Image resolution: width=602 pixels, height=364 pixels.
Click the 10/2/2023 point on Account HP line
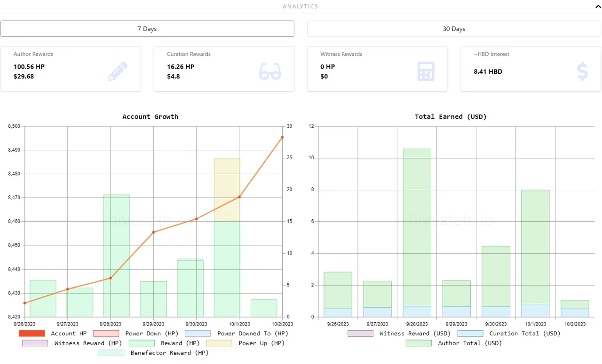tap(282, 137)
